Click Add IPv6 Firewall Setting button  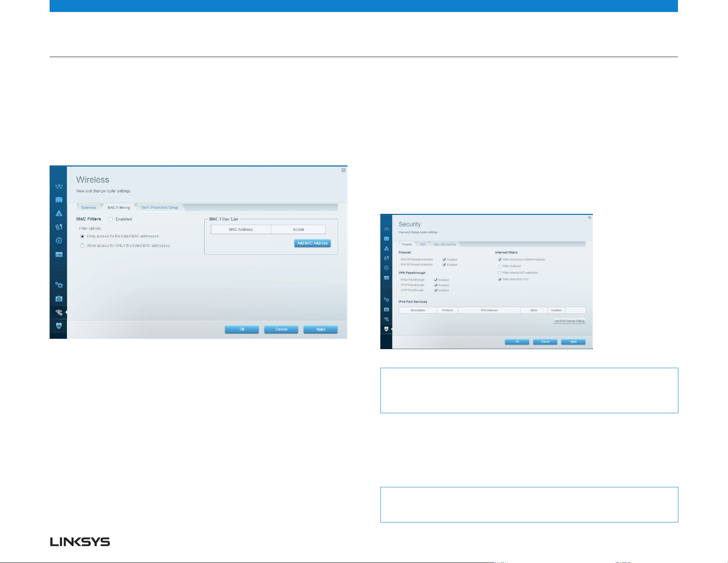coord(569,321)
